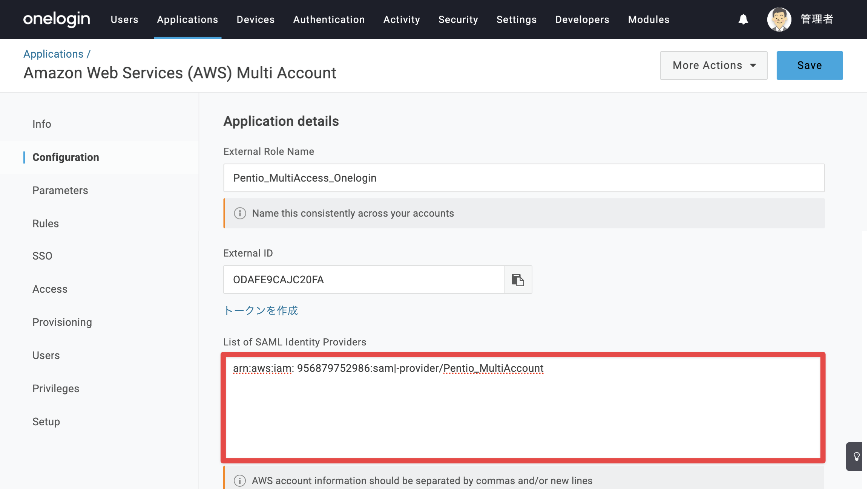Image resolution: width=868 pixels, height=489 pixels.
Task: Click the Application details heading
Action: 281,121
